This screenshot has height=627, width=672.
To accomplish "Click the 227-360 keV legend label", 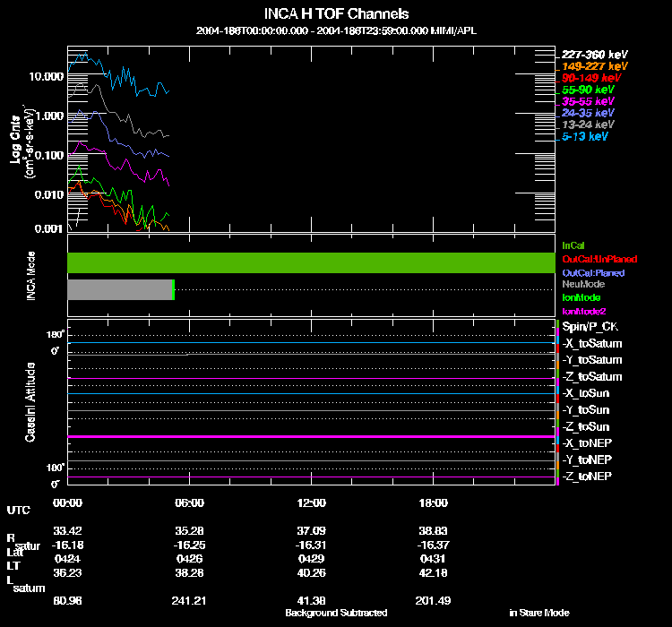I will (x=594, y=55).
